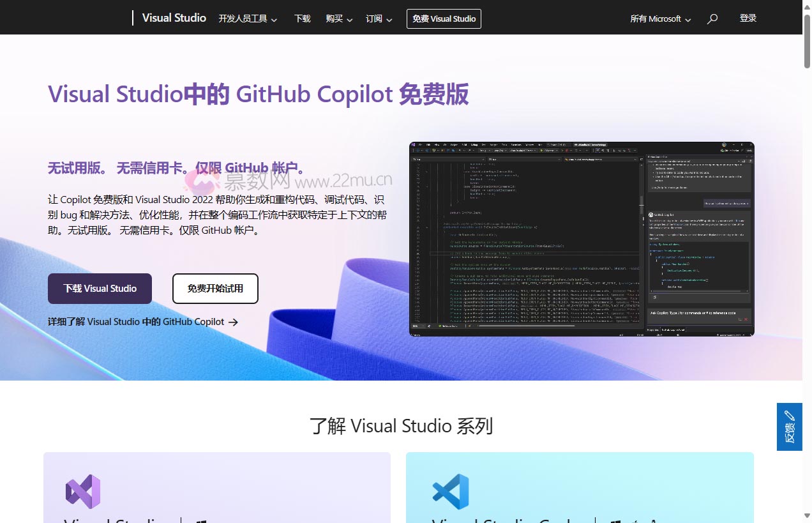Expand the 所有 Microsoft dropdown
The width and height of the screenshot is (812, 523).
click(x=660, y=19)
